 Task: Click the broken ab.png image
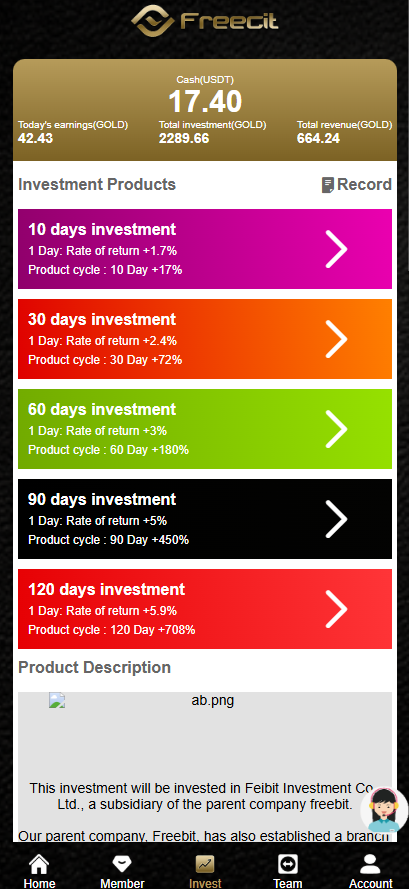57,701
